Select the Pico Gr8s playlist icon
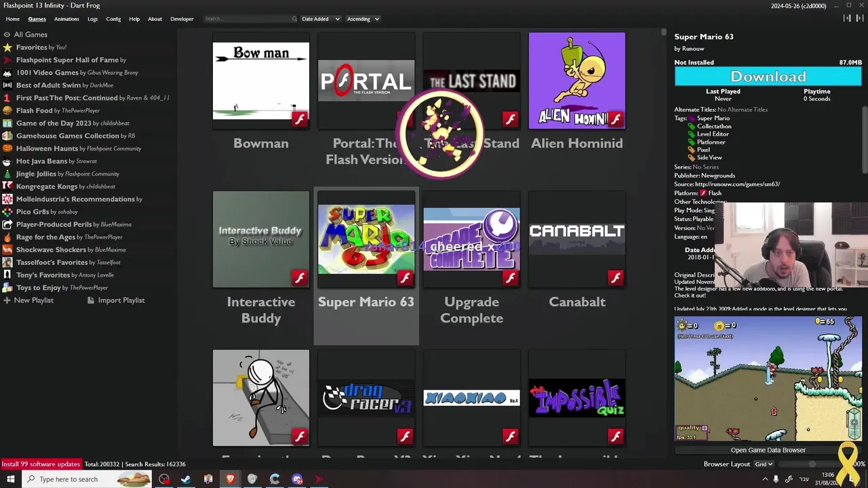This screenshot has height=488, width=868. pos(7,211)
